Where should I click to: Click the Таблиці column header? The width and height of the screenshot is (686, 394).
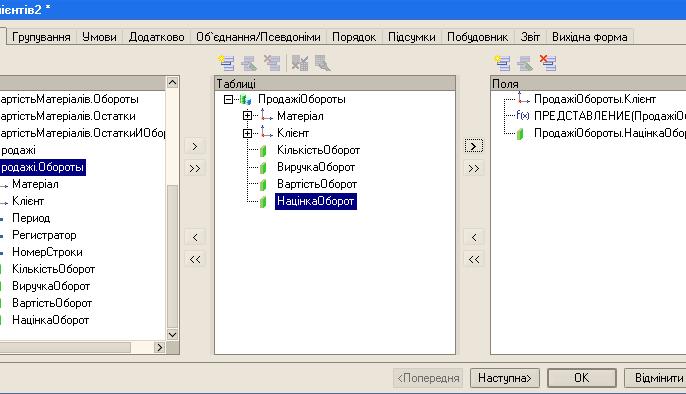tap(335, 83)
